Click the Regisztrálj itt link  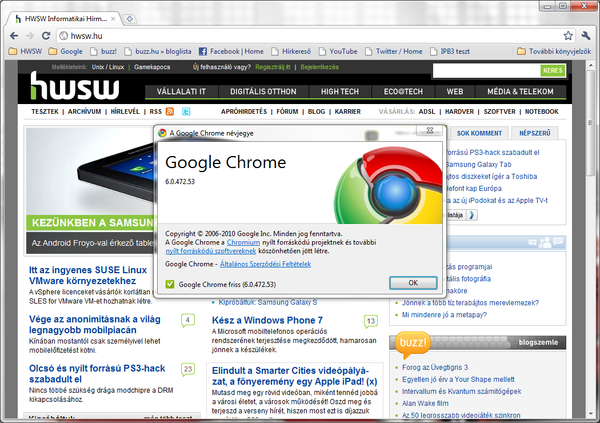pyautogui.click(x=273, y=67)
